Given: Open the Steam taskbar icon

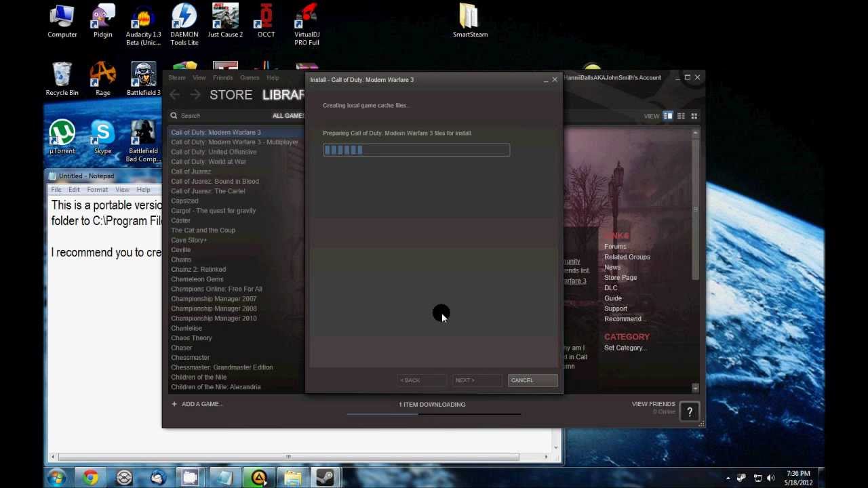Looking at the screenshot, I should [325, 478].
